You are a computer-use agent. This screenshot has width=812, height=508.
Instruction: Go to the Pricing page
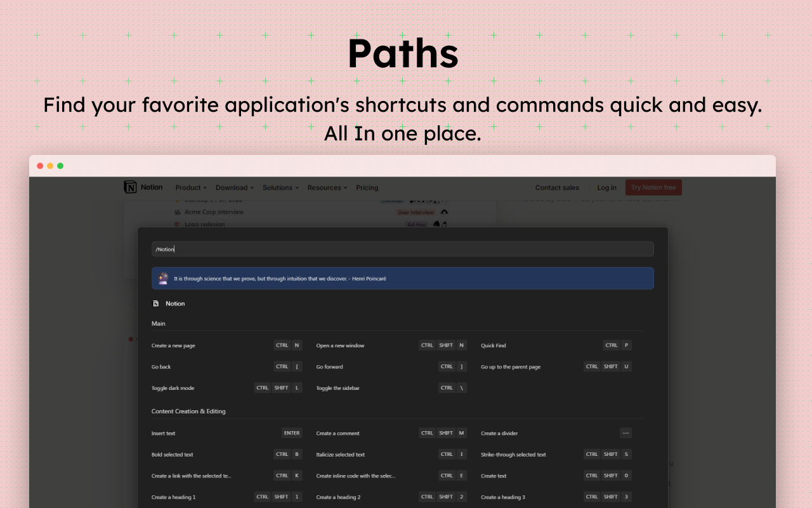(367, 188)
